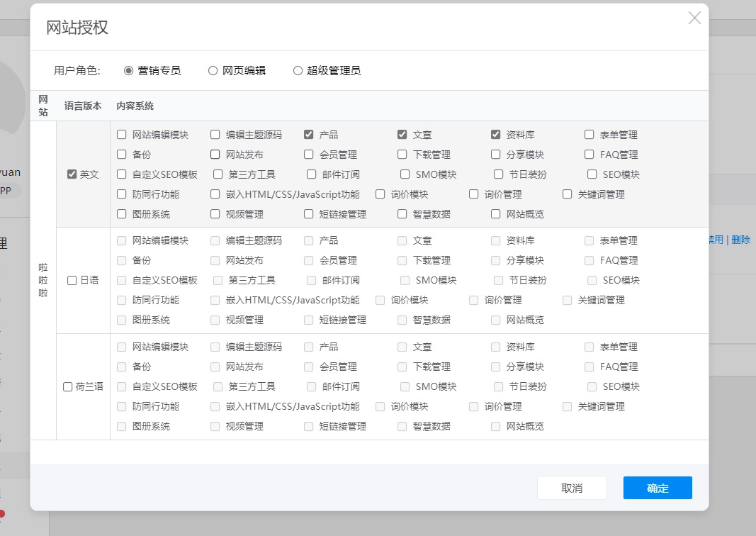Click 网站编辑模块 in the 日语 section
Viewport: 756px width, 536px height.
121,240
